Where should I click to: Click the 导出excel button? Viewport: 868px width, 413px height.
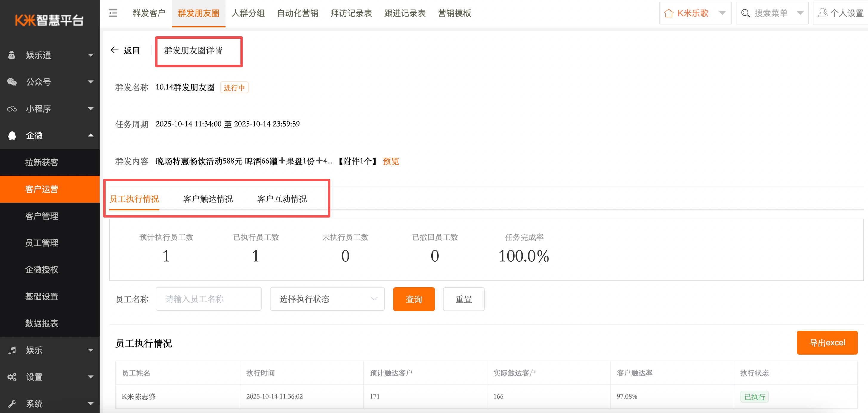pos(827,343)
